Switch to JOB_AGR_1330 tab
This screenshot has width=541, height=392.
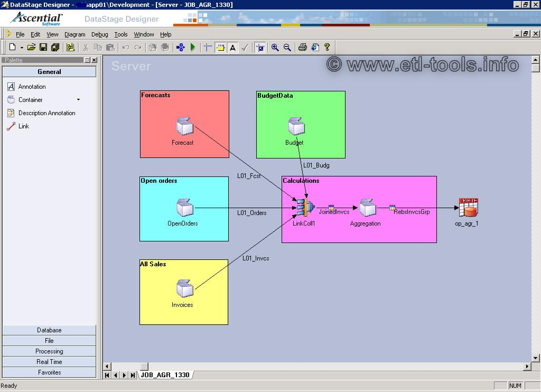click(x=165, y=375)
